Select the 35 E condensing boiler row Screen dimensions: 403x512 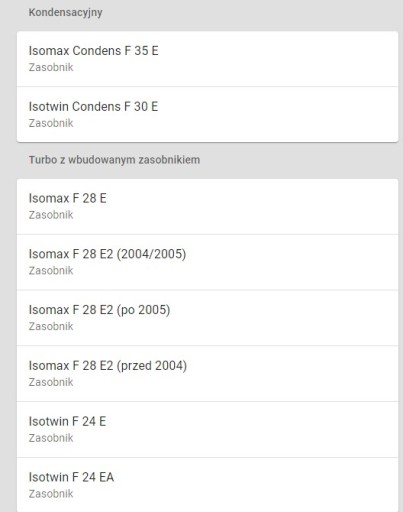[x=207, y=59]
